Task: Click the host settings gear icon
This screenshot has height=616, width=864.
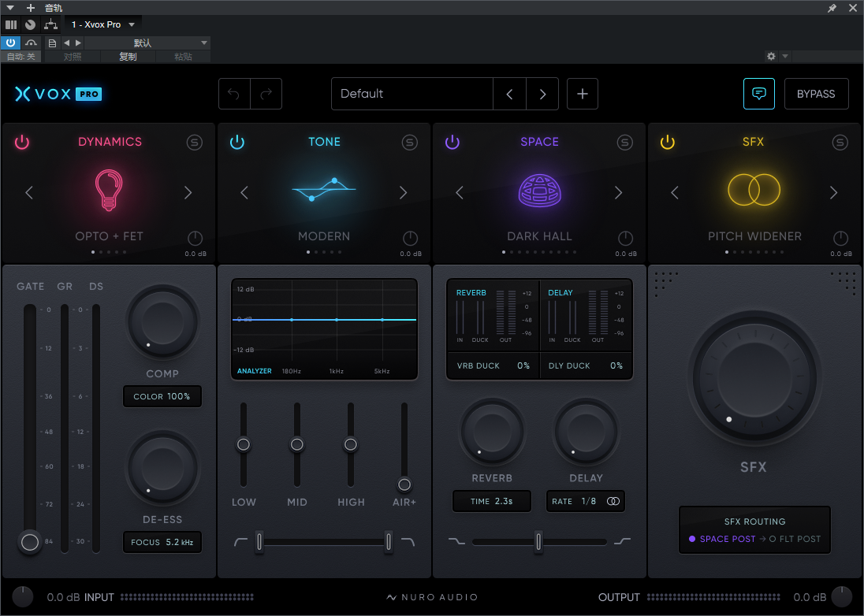Action: 771,56
